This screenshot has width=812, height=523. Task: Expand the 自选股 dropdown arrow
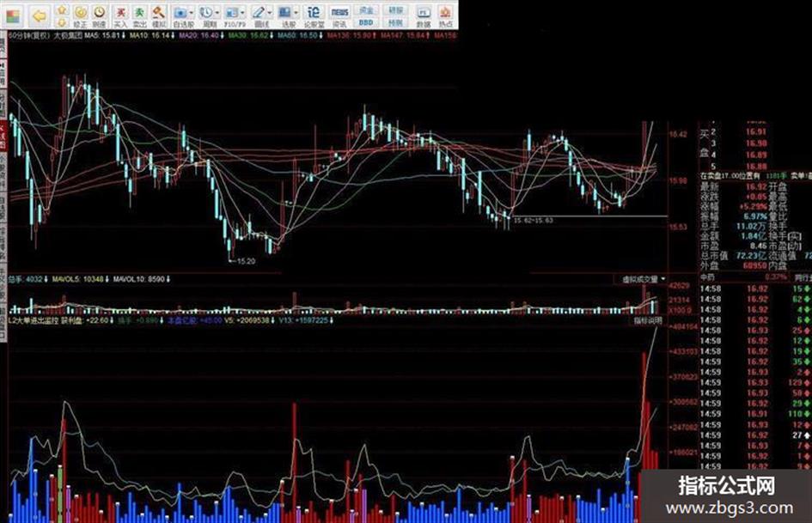[192, 12]
